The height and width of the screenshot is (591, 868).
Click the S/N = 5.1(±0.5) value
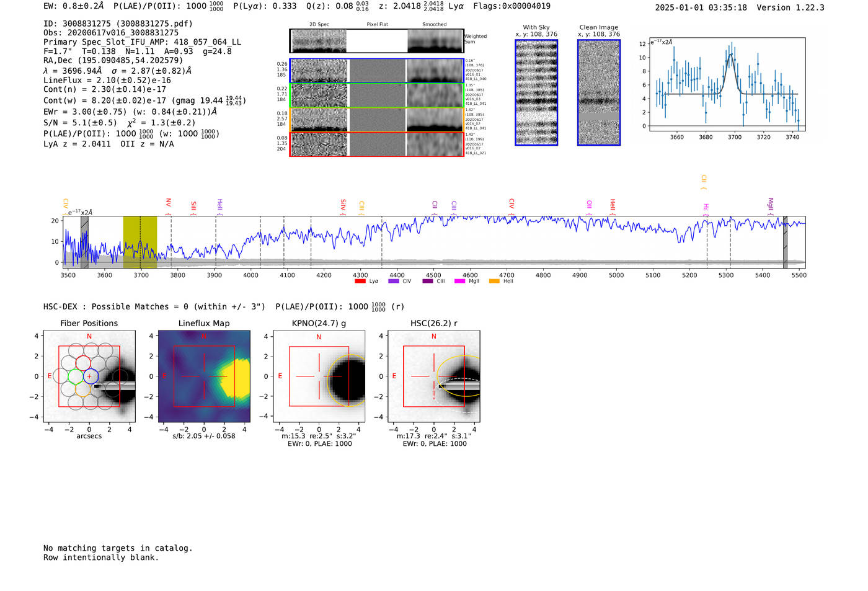80,123
